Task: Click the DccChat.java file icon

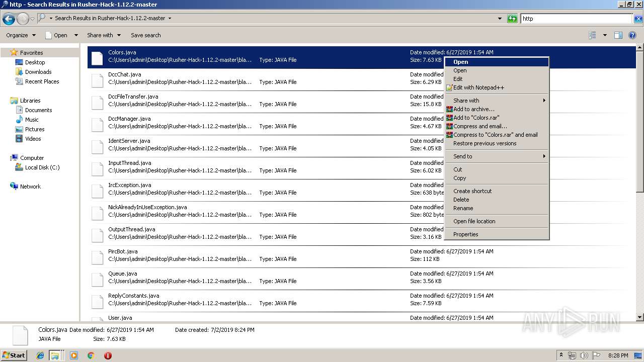Action: (x=97, y=79)
